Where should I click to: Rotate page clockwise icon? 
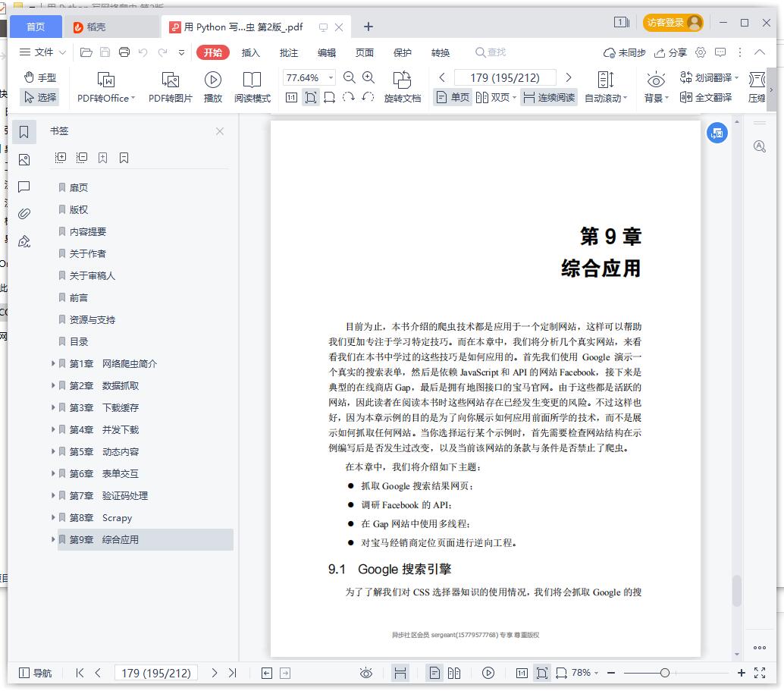(x=349, y=98)
